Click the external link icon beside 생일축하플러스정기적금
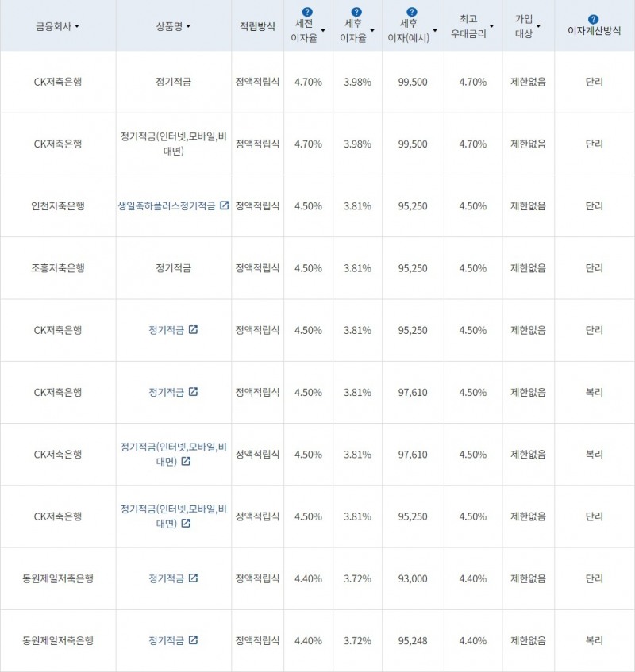Viewport: 635px width, 672px height. 225,205
